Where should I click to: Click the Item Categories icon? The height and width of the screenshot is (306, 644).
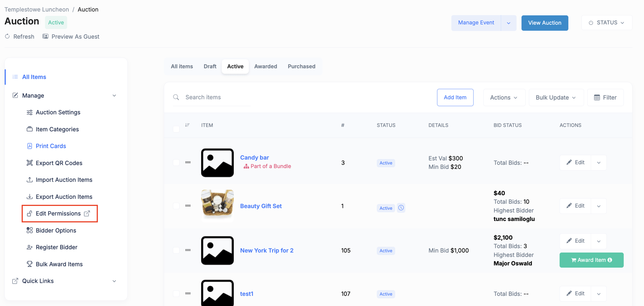(x=29, y=129)
